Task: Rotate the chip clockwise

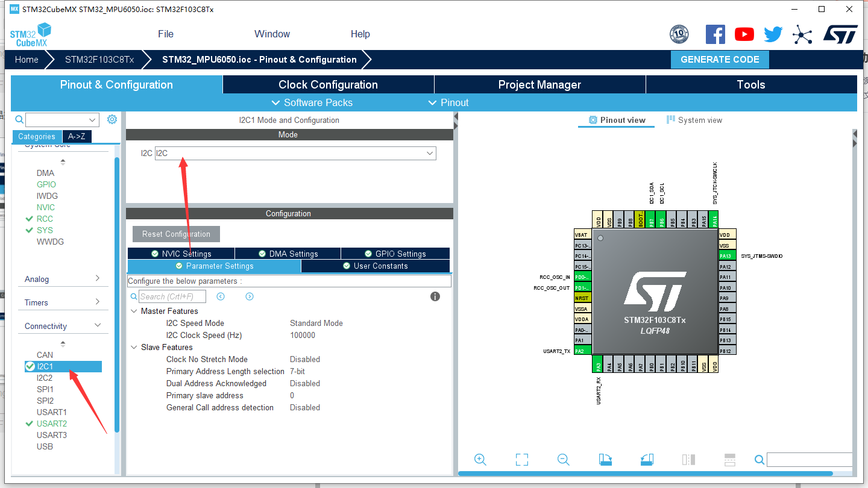Action: 605,460
